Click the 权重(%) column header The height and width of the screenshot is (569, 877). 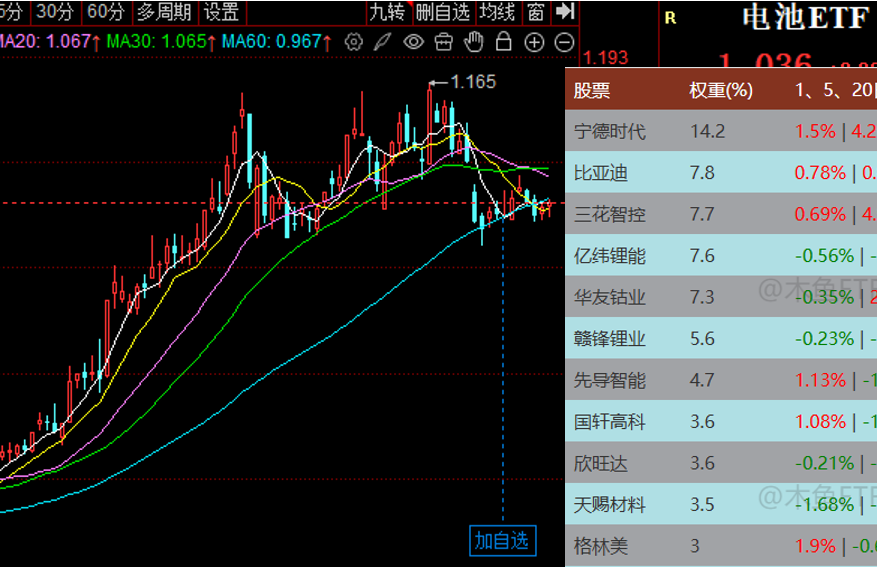pyautogui.click(x=721, y=90)
